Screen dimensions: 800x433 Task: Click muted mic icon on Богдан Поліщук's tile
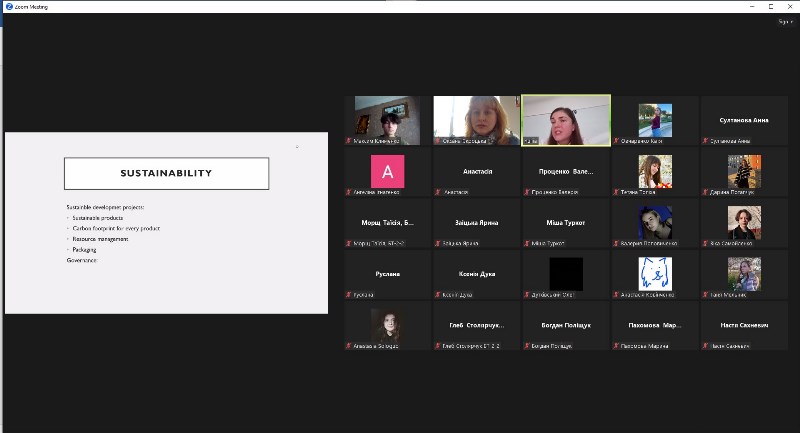[527, 346]
